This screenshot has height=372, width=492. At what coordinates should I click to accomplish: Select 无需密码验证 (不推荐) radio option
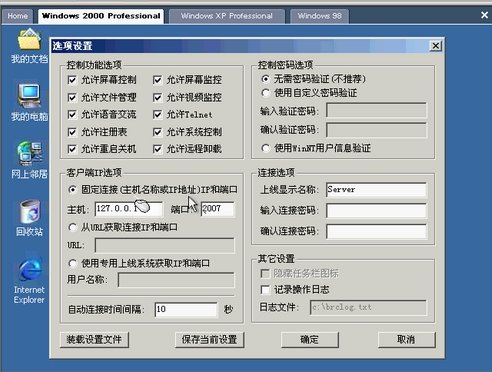pyautogui.click(x=265, y=79)
